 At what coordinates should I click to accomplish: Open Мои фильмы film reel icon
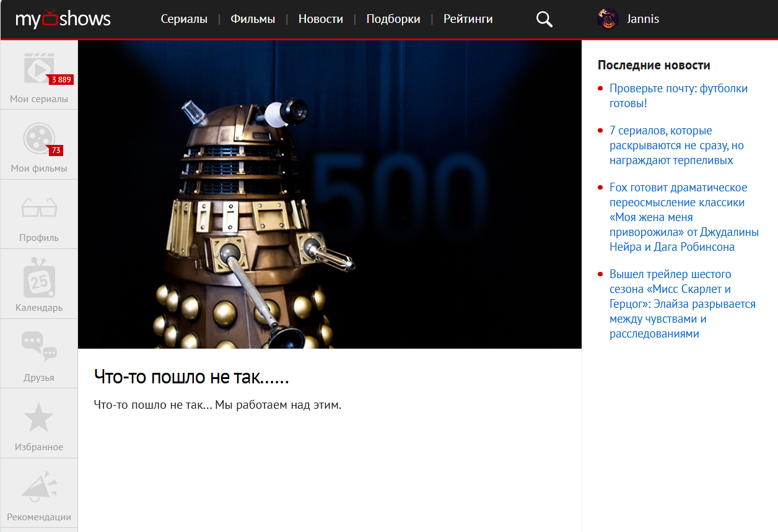pyautogui.click(x=39, y=138)
